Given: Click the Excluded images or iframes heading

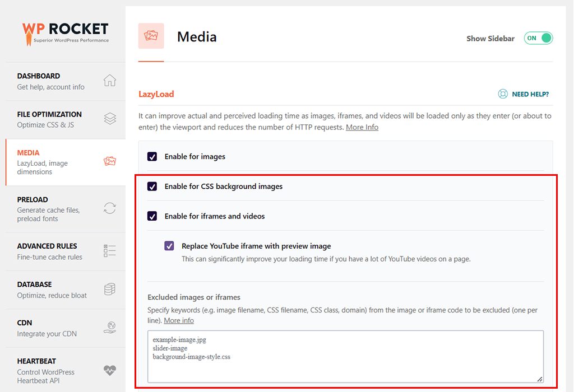Looking at the screenshot, I should coord(193,297).
